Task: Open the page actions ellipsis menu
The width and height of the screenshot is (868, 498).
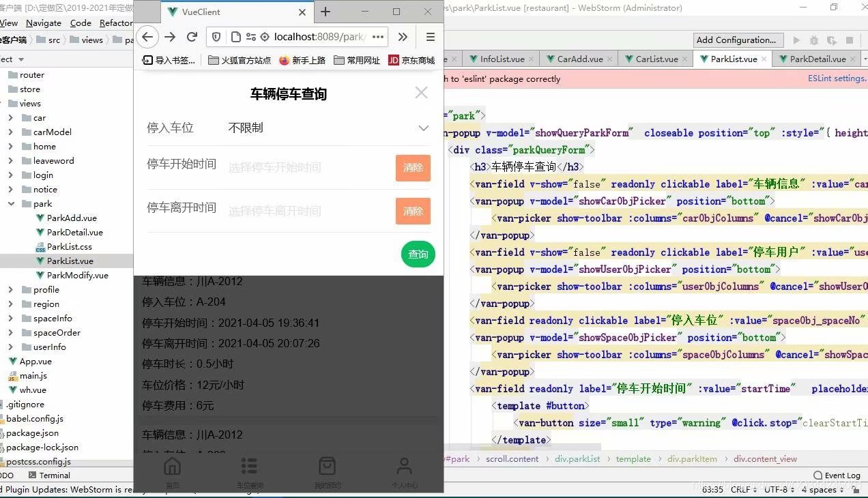Action: pyautogui.click(x=378, y=37)
